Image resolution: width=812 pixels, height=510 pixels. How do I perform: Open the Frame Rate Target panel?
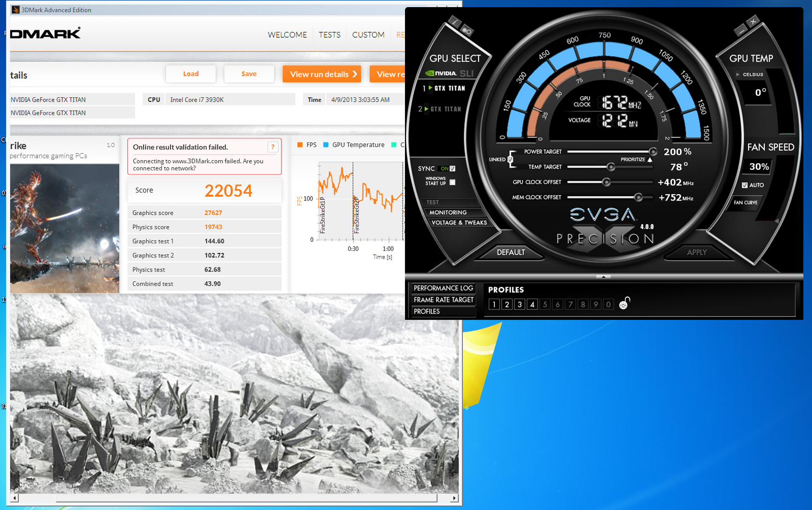point(443,299)
